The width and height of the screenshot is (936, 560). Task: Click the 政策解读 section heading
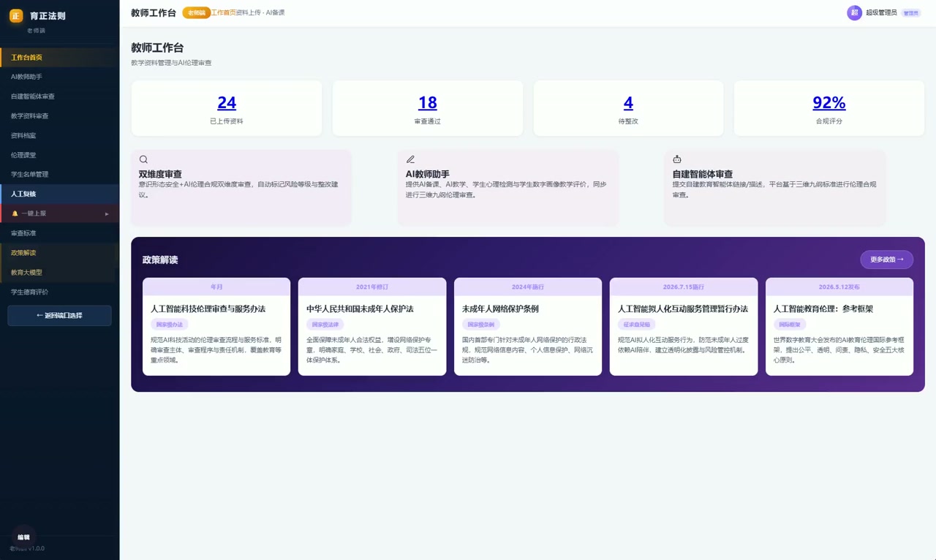160,260
